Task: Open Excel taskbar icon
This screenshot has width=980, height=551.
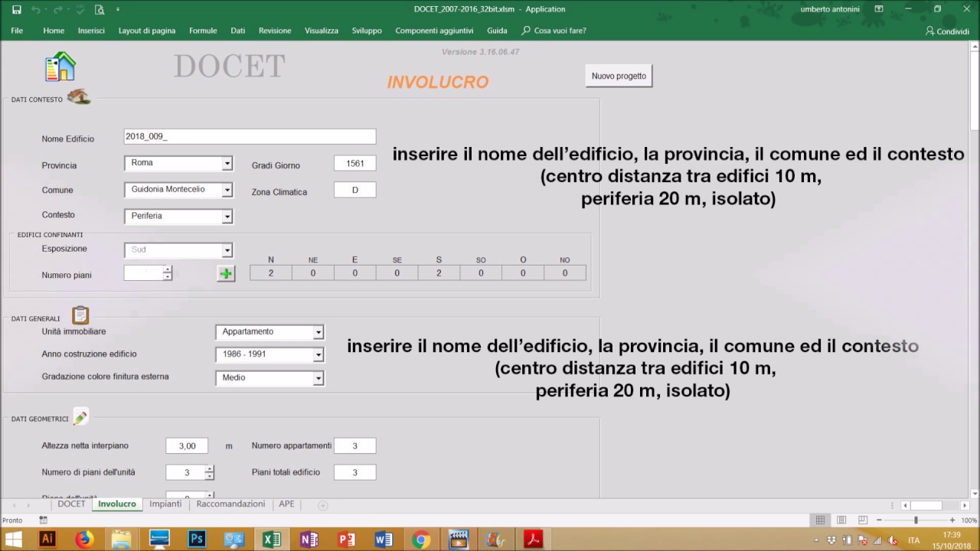Action: pyautogui.click(x=272, y=539)
